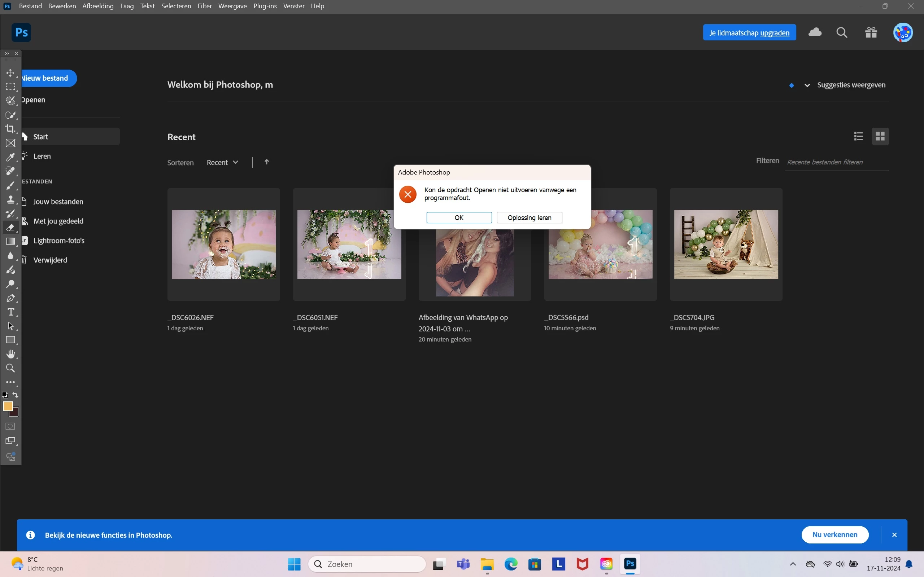Switch to grid view of recent files
924x577 pixels.
pos(880,136)
